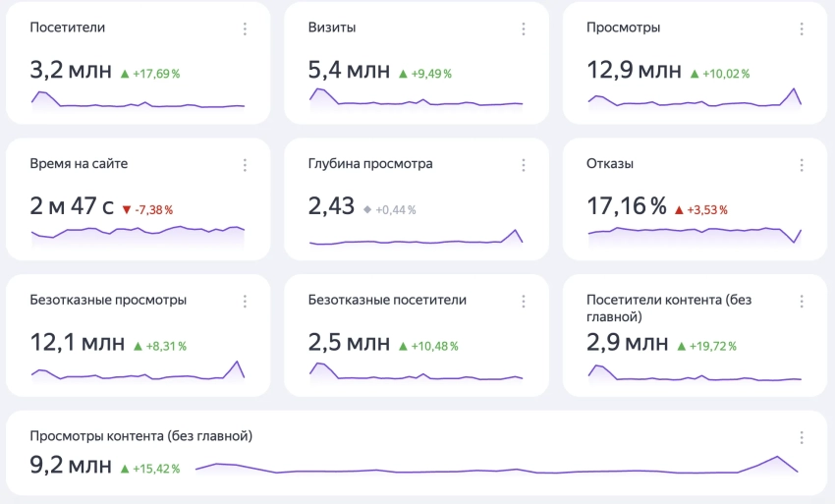Open Безотказные просмотры widget options menu
Image resolution: width=835 pixels, height=504 pixels.
[x=246, y=302]
